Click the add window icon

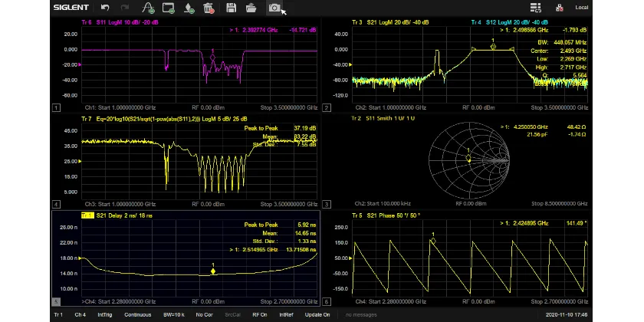169,8
